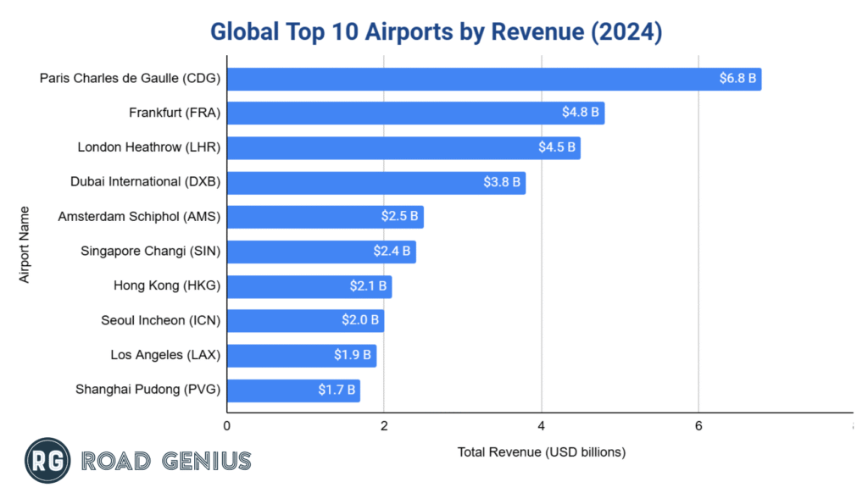Click the $3.8 B data label
Screen dimensions: 868x493
tap(502, 181)
